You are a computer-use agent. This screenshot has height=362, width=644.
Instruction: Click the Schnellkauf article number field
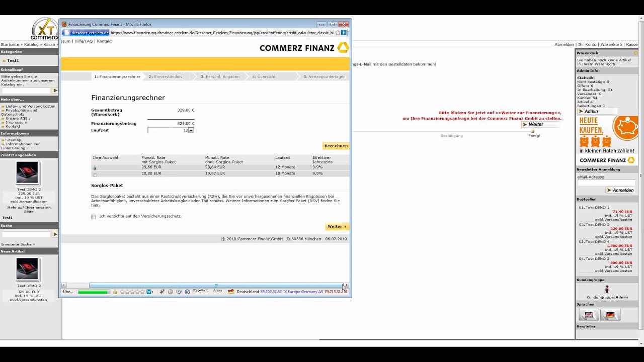[26, 90]
